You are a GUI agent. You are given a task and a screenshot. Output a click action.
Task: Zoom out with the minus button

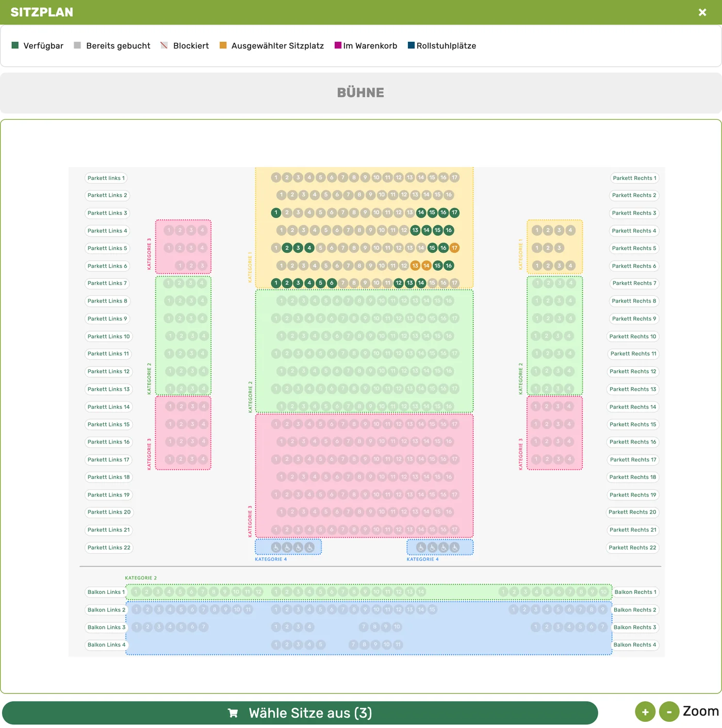(x=669, y=712)
